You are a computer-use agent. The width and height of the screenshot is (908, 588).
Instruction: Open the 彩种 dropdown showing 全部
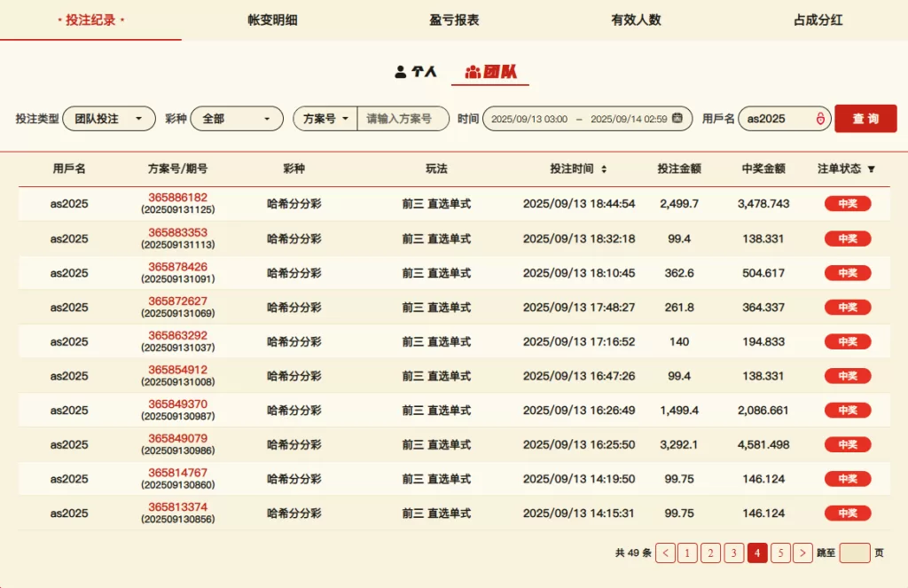236,118
